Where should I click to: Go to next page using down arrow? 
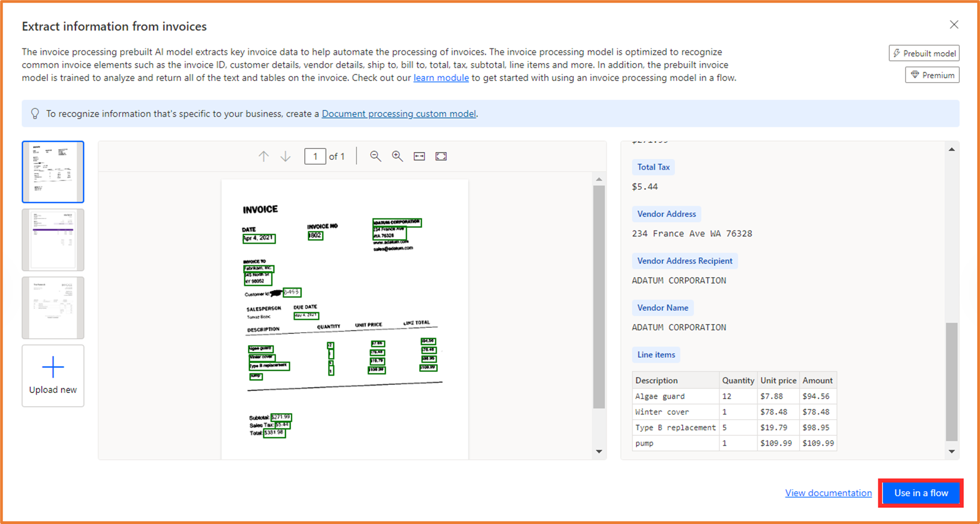click(x=285, y=156)
